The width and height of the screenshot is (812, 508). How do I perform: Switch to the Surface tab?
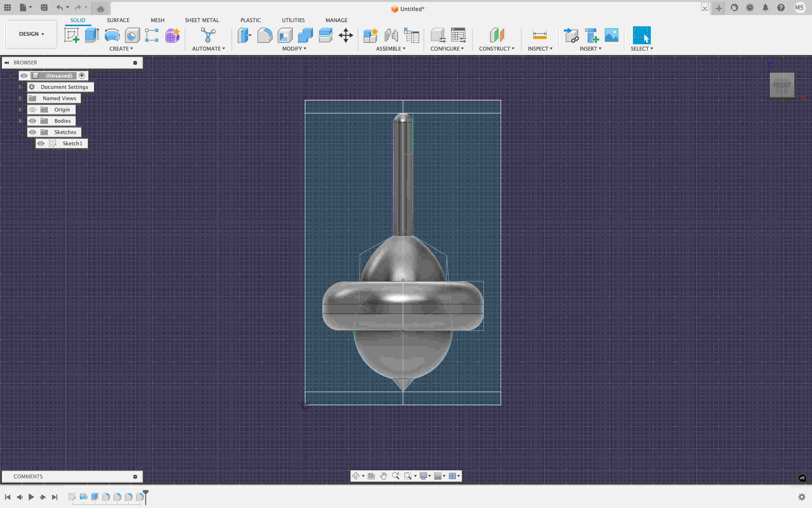pos(118,20)
